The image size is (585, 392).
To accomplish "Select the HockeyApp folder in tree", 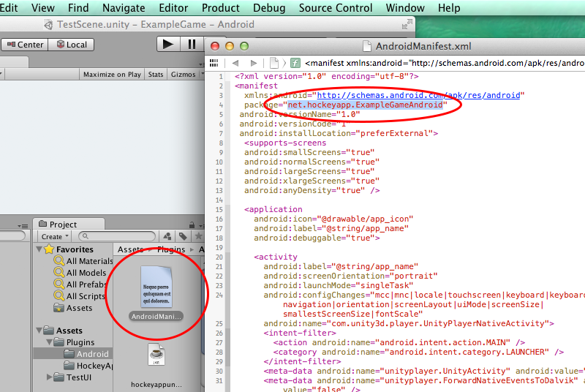I will tap(88, 366).
